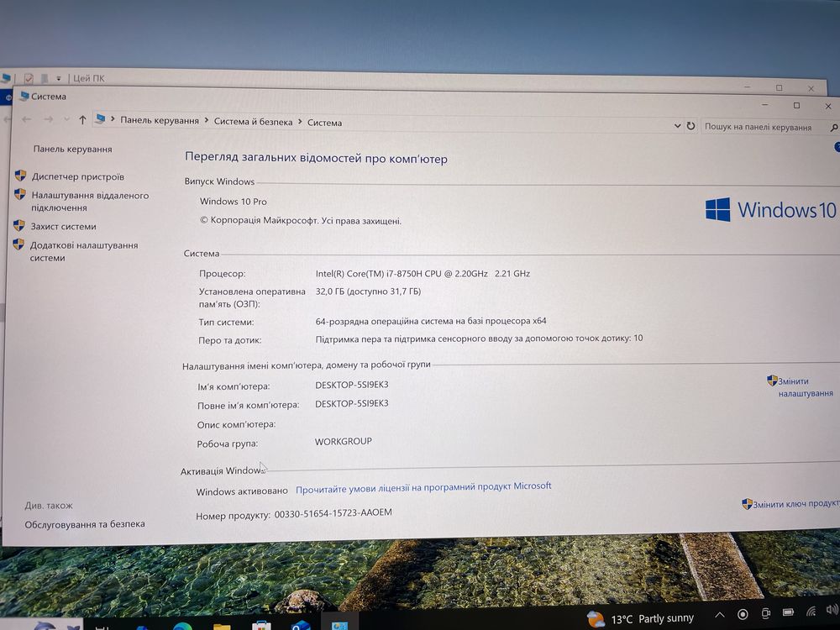Open Microsoft Edge from taskbar
The height and width of the screenshot is (630, 840).
tap(182, 627)
